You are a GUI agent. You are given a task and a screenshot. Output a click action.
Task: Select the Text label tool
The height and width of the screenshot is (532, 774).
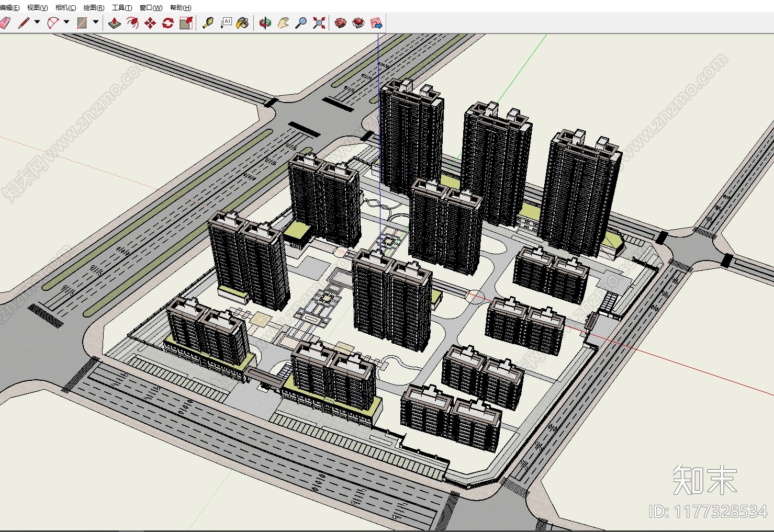tap(226, 23)
